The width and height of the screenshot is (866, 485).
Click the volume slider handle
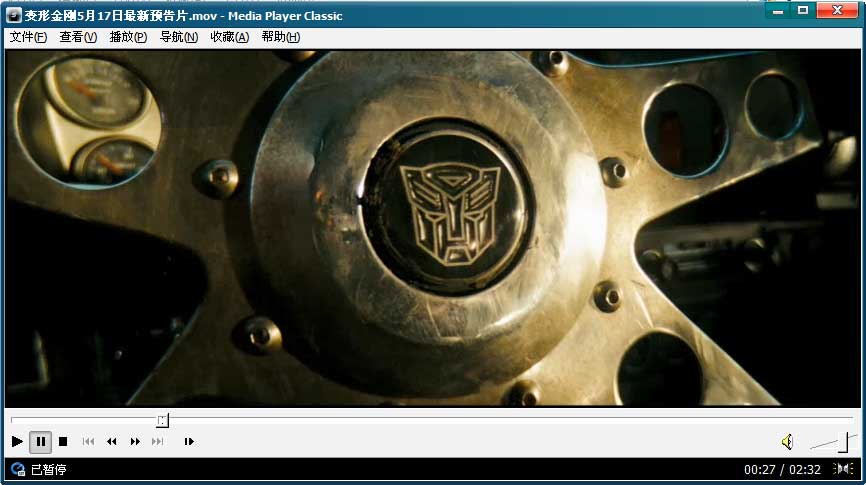tap(843, 442)
